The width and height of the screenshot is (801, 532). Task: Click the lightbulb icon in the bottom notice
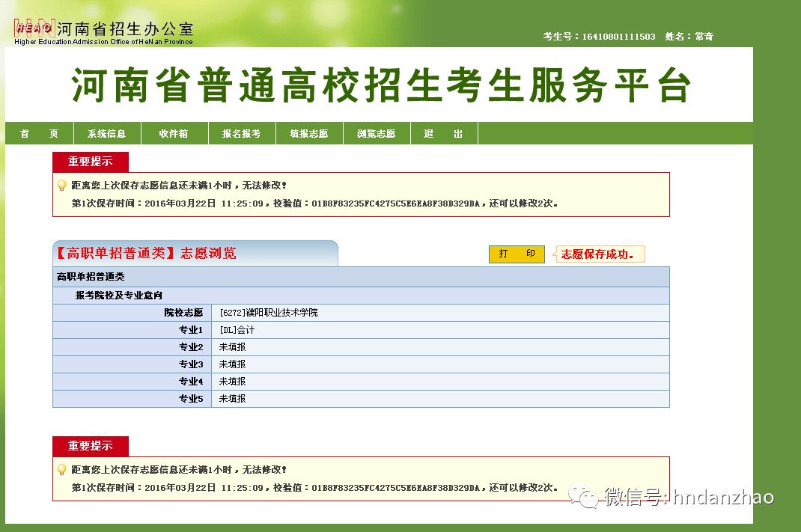[62, 470]
